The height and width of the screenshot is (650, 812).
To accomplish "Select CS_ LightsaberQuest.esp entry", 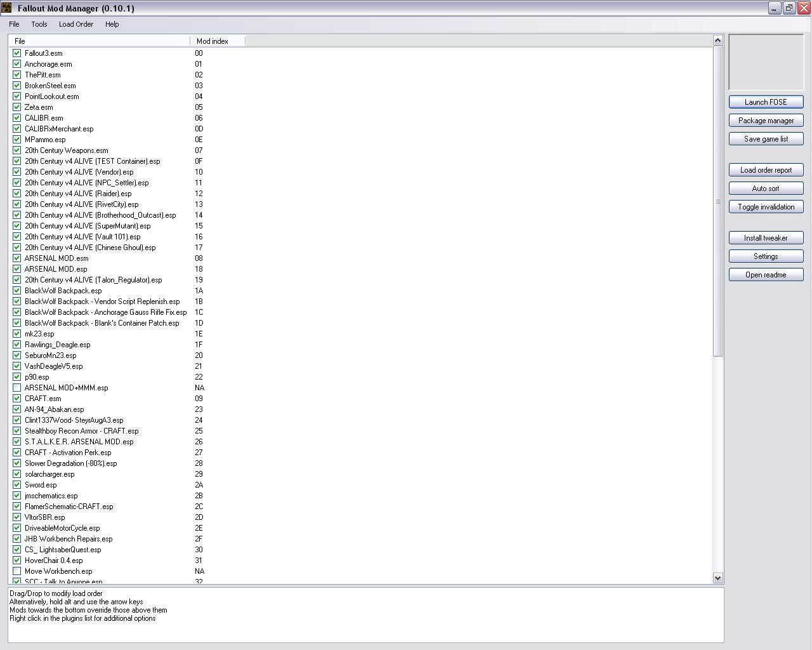I will click(x=63, y=550).
